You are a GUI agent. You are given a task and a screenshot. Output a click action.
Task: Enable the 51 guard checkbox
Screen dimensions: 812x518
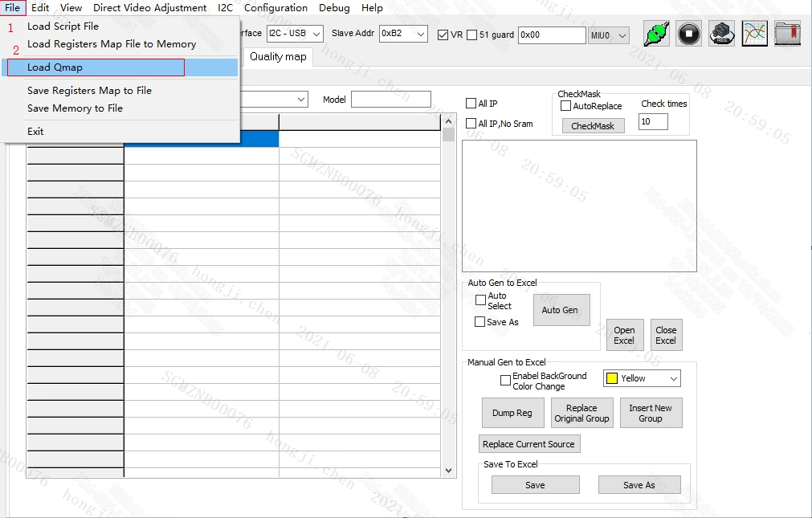pos(471,35)
